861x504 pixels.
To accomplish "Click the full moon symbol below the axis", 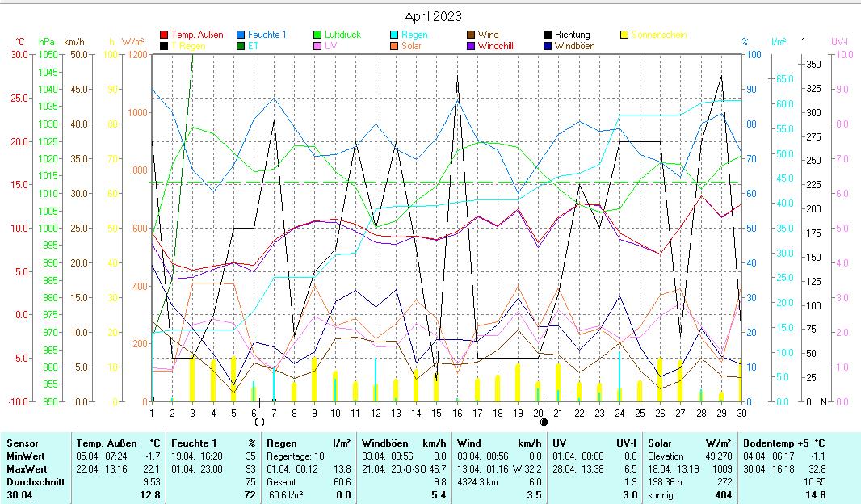I will [x=259, y=422].
